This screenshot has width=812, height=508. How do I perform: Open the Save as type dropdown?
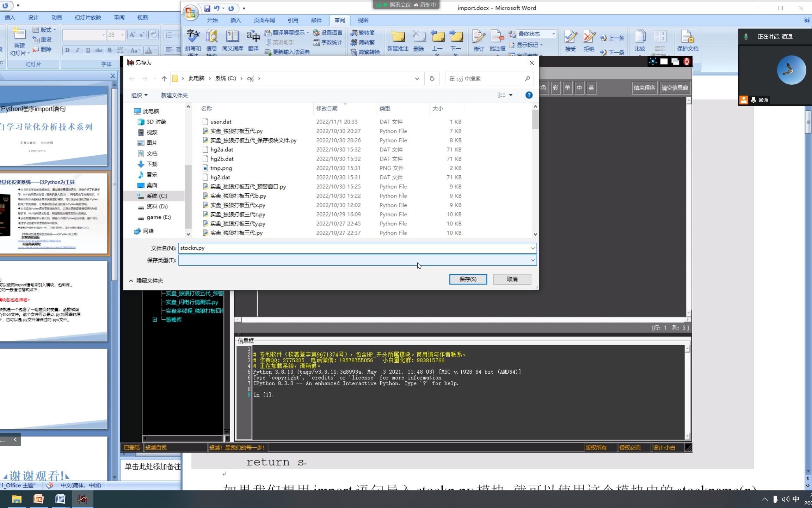533,260
